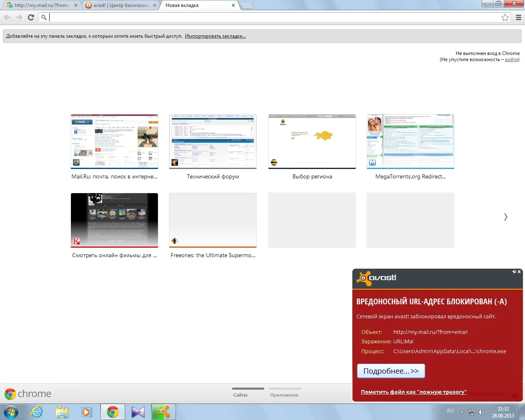Open the volume speaker icon in the tray
525x420 pixels.
click(482, 412)
